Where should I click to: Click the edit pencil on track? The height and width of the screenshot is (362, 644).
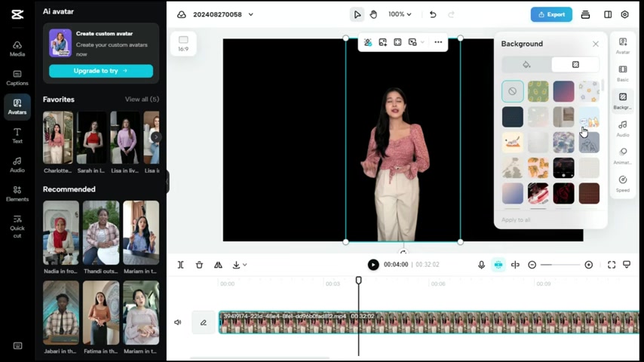click(204, 323)
